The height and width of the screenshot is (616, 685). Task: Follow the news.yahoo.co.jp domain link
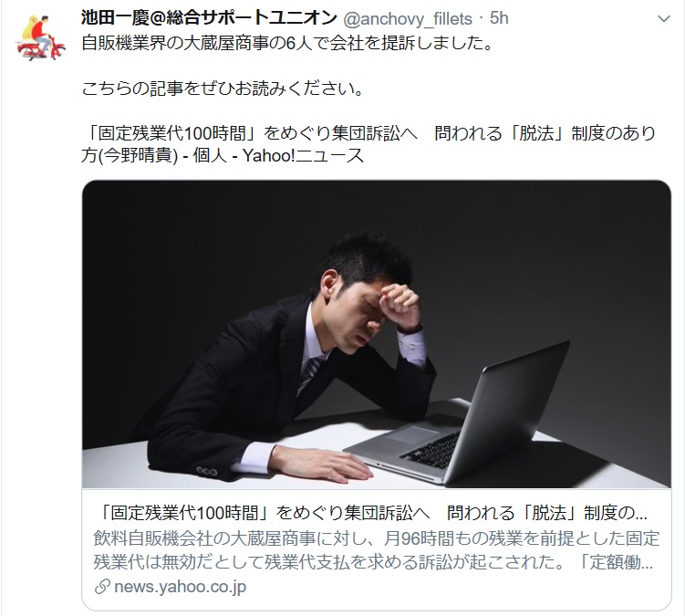click(x=180, y=587)
